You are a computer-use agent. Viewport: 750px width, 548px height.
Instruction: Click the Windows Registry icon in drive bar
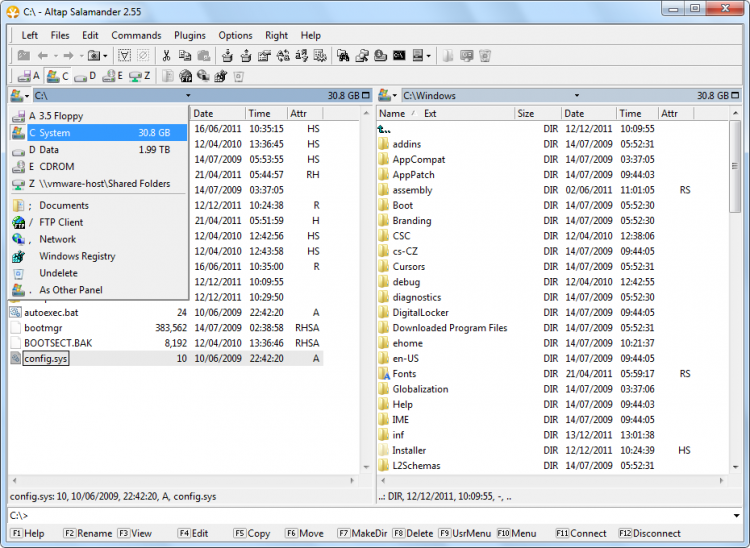click(221, 76)
